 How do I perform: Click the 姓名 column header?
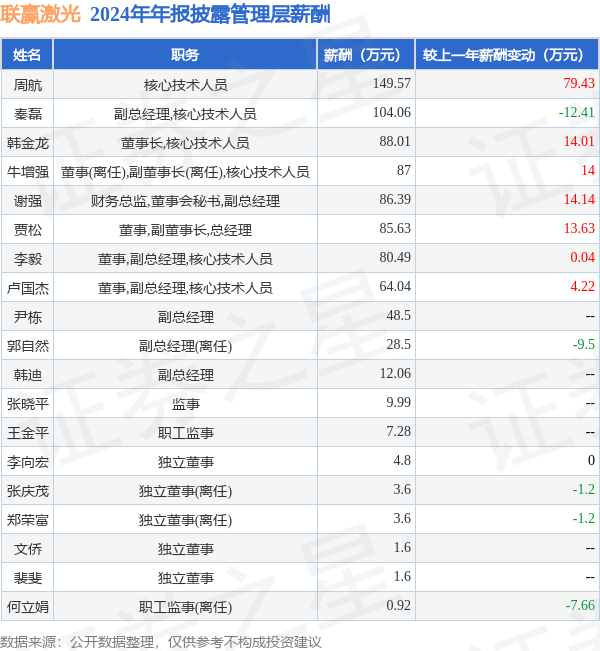[x=27, y=54]
